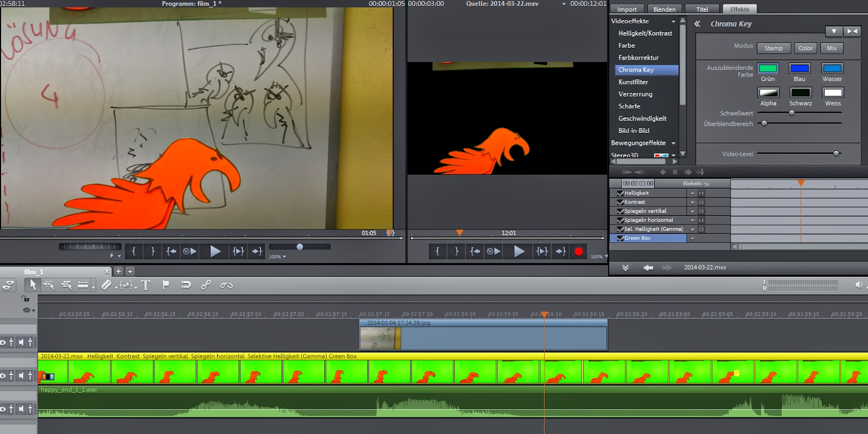Viewport: 868px width, 434px height.
Task: Play the source monitor clip
Action: pos(519,251)
